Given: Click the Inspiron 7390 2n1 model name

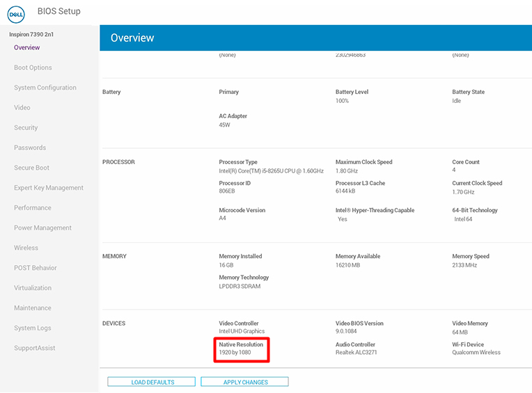Looking at the screenshot, I should pos(31,34).
